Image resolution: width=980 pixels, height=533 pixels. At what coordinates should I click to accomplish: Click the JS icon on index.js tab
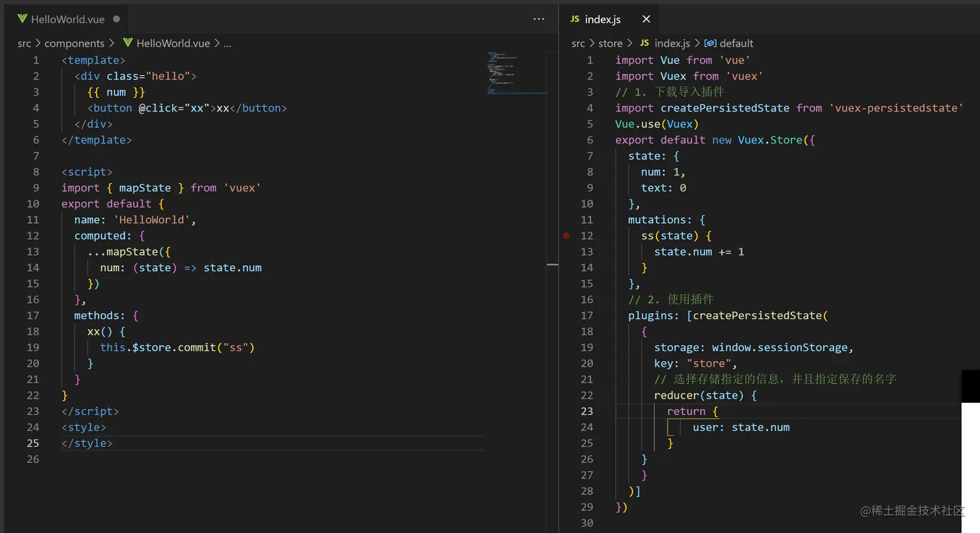575,19
